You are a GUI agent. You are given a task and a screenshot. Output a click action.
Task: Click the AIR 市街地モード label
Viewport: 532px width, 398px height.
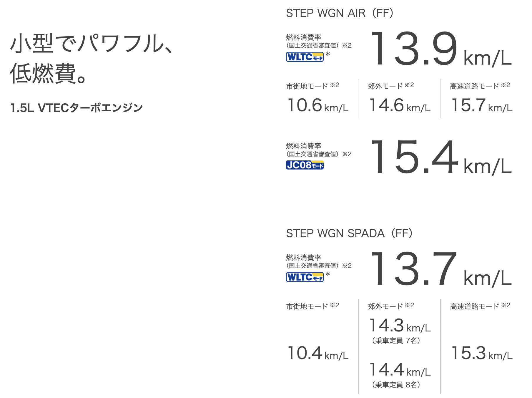coord(307,86)
